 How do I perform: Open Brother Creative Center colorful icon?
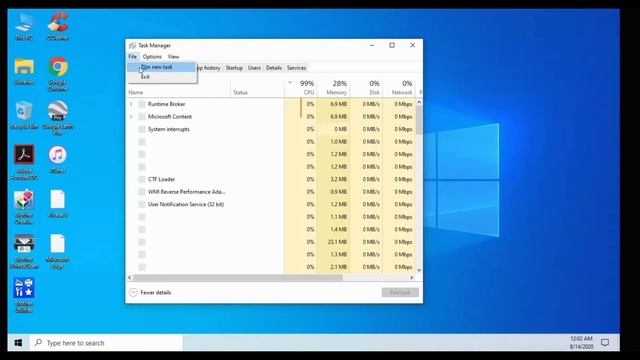click(24, 207)
